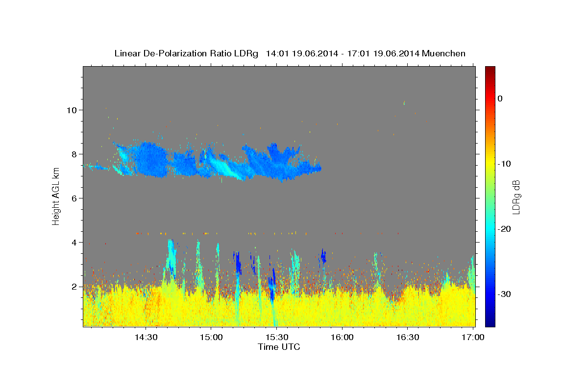Click the 15:30 time tick label

[276, 337]
